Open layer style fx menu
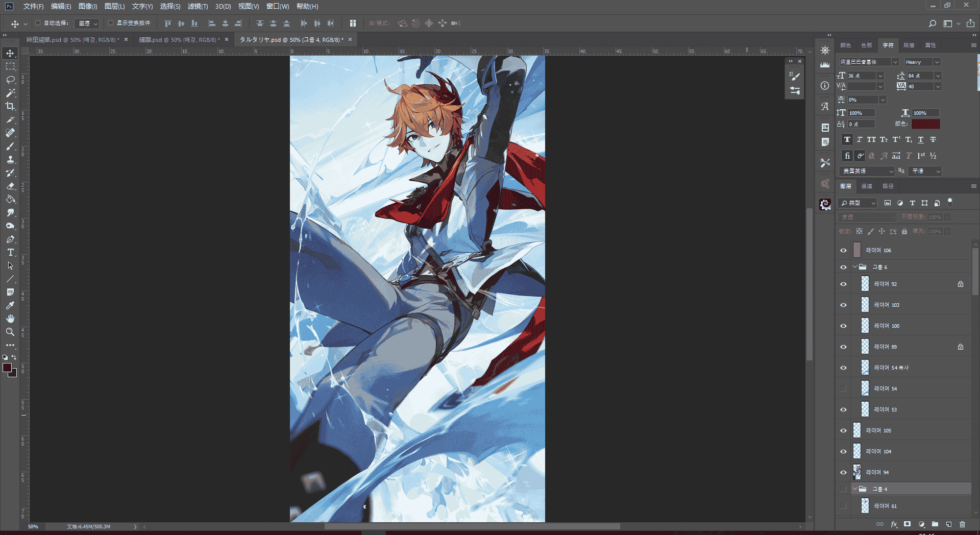This screenshot has height=535, width=980. pyautogui.click(x=894, y=524)
